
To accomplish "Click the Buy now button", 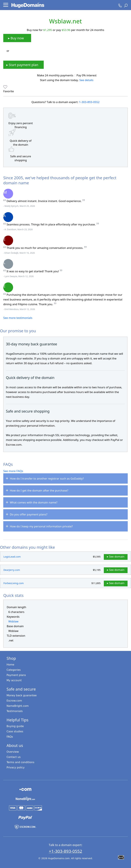I will click(x=17, y=38).
